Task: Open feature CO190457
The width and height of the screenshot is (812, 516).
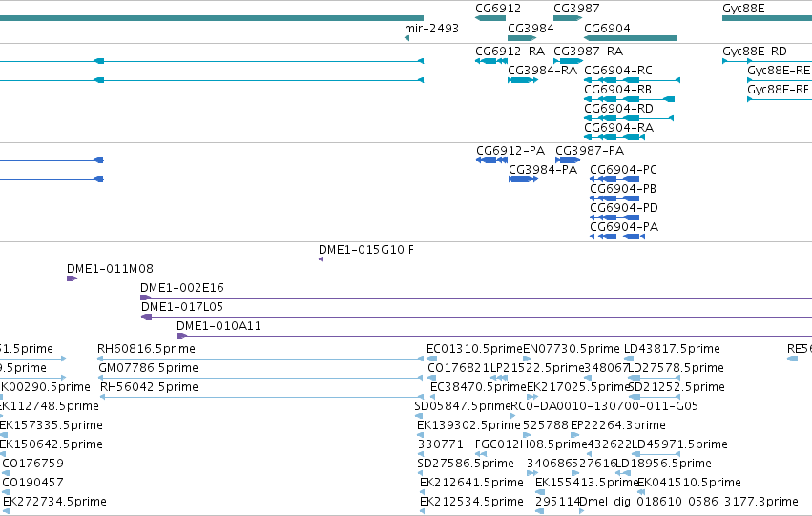Action: pos(32,483)
